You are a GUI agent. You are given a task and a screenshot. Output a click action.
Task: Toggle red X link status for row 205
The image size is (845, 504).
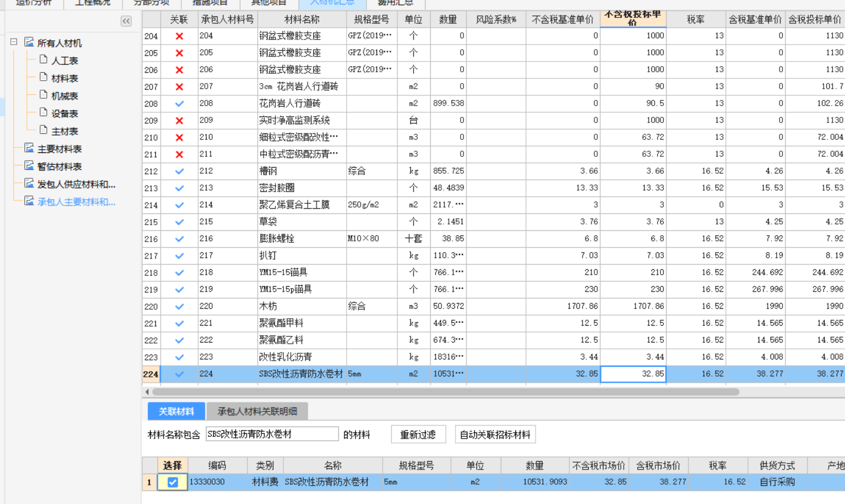tap(179, 53)
